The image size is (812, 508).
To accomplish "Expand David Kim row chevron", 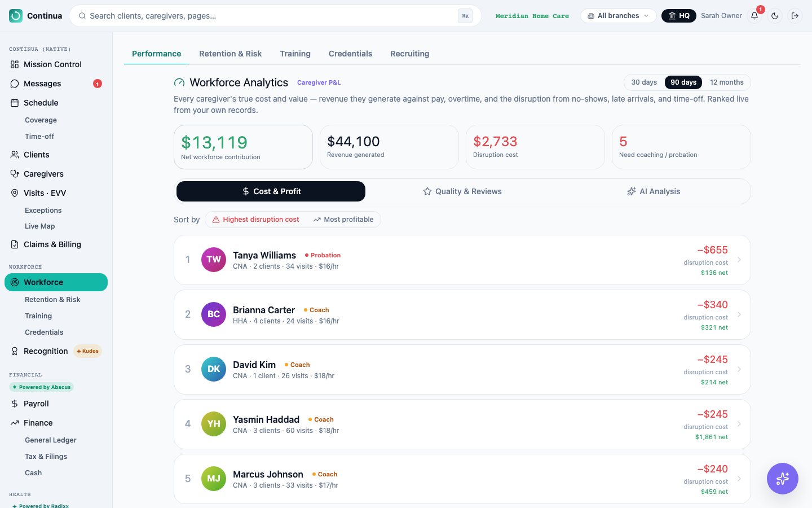I will click(739, 369).
